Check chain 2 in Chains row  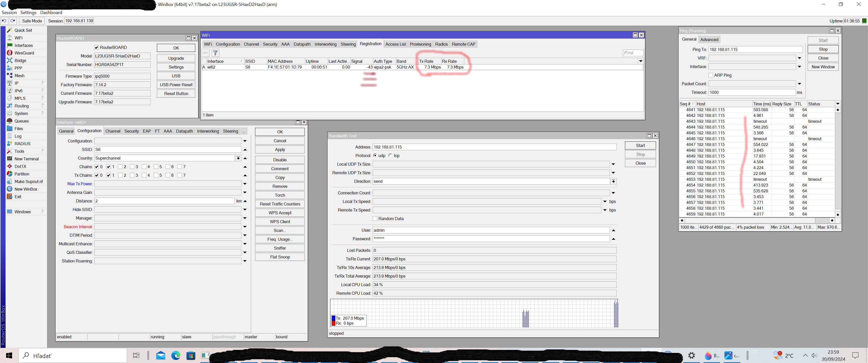click(x=120, y=167)
